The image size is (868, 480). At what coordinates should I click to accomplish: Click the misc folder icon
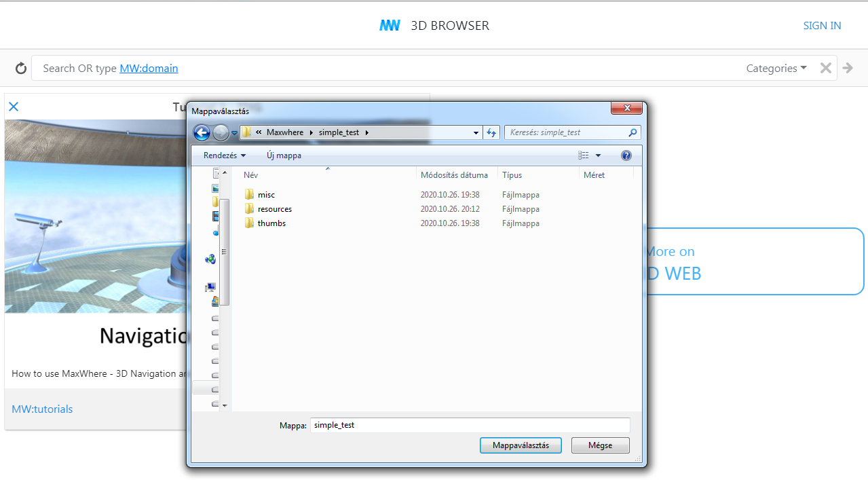pos(249,195)
